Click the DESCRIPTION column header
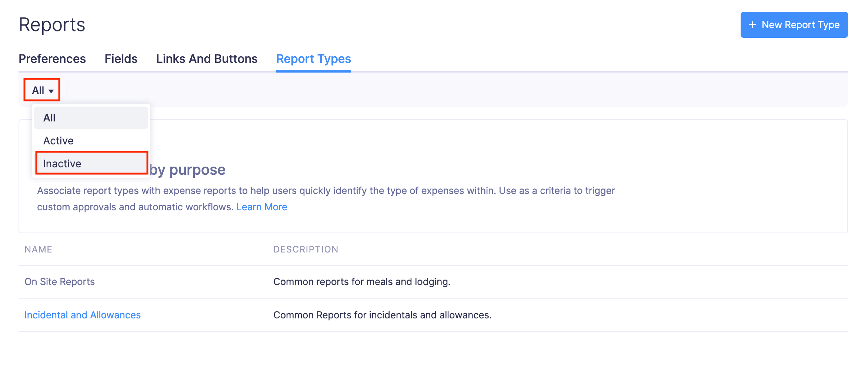868x368 pixels. click(x=306, y=249)
